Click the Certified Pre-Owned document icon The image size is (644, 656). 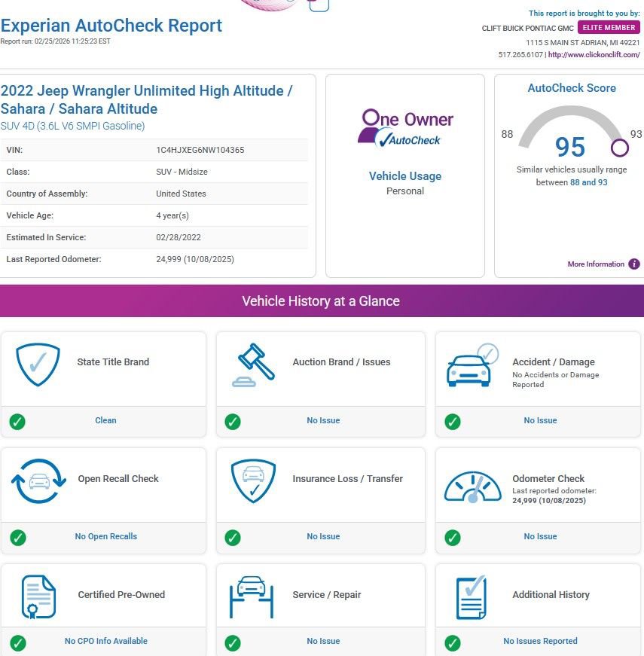[38, 597]
